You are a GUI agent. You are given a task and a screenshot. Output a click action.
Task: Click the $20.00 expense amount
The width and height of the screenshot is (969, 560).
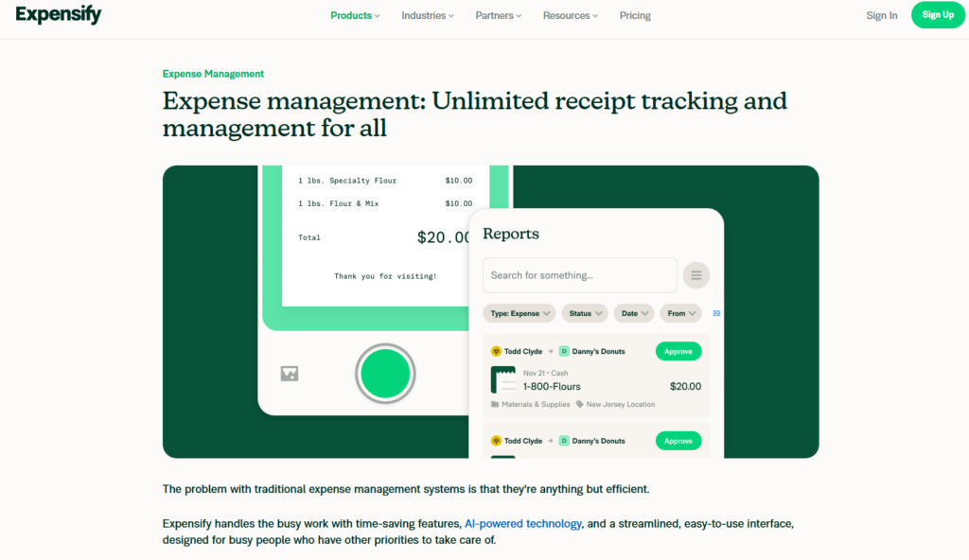[x=685, y=386]
